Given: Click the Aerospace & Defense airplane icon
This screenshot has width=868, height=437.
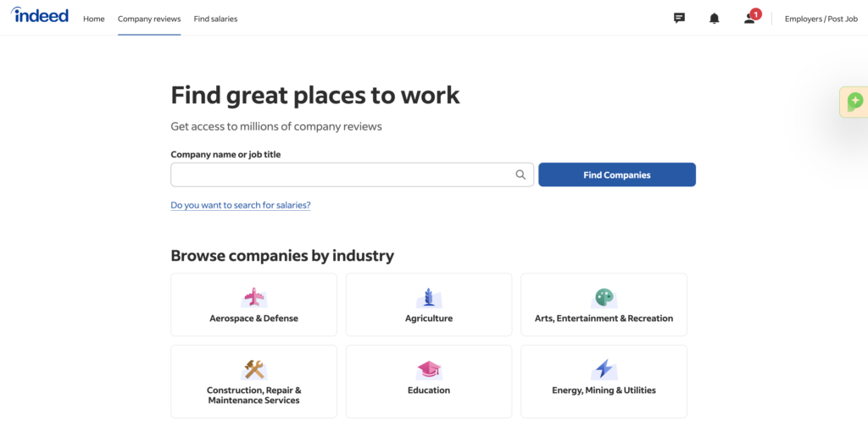Looking at the screenshot, I should coord(254,297).
